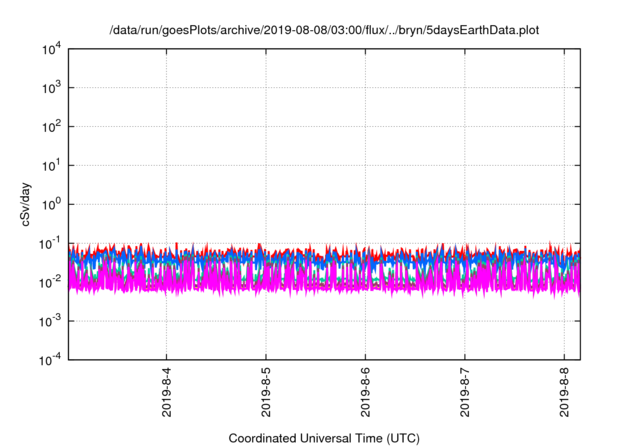This screenshot has height=448, width=640.
Task: Click the 10^-4 y-axis tick label
Action: [50, 359]
